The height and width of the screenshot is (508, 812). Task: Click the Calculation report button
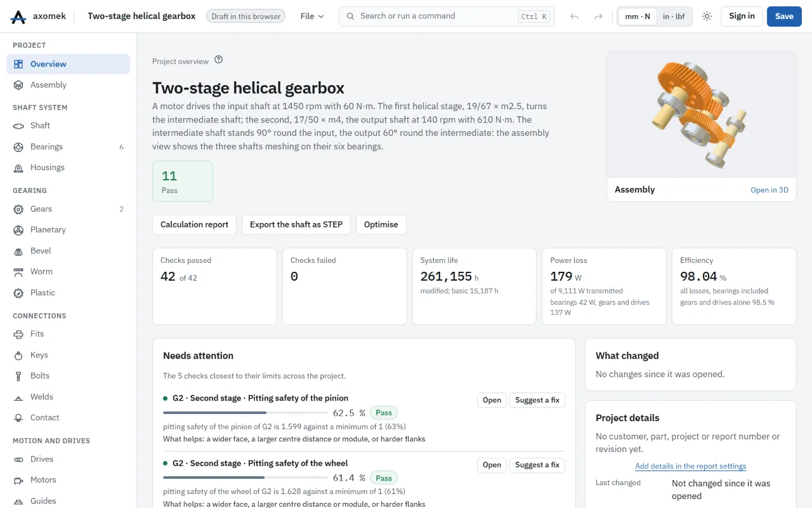point(194,225)
